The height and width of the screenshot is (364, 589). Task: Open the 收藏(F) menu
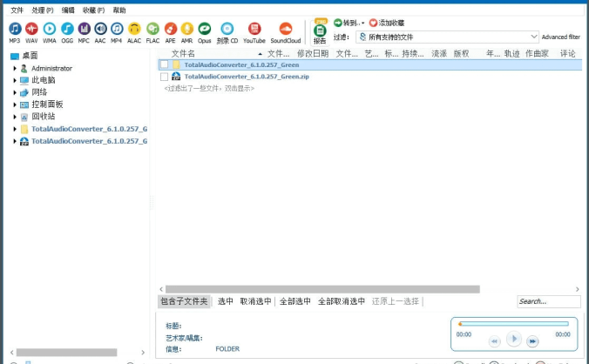click(x=93, y=10)
